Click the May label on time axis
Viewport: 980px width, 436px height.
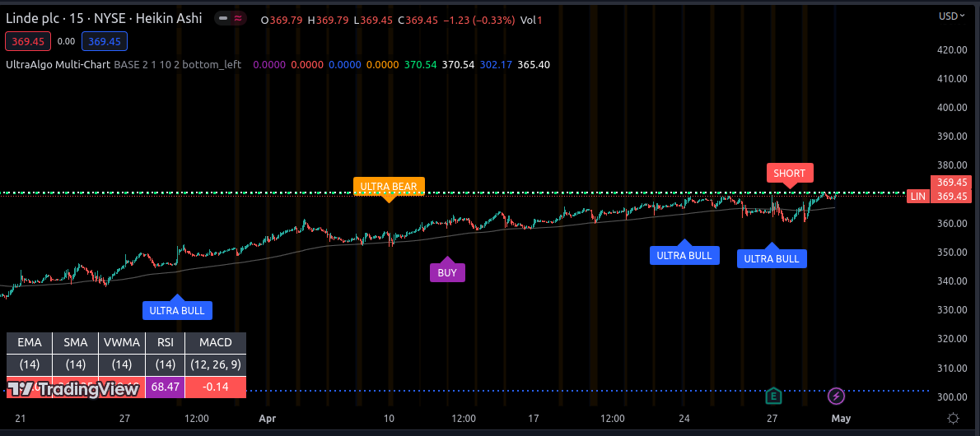click(x=841, y=418)
